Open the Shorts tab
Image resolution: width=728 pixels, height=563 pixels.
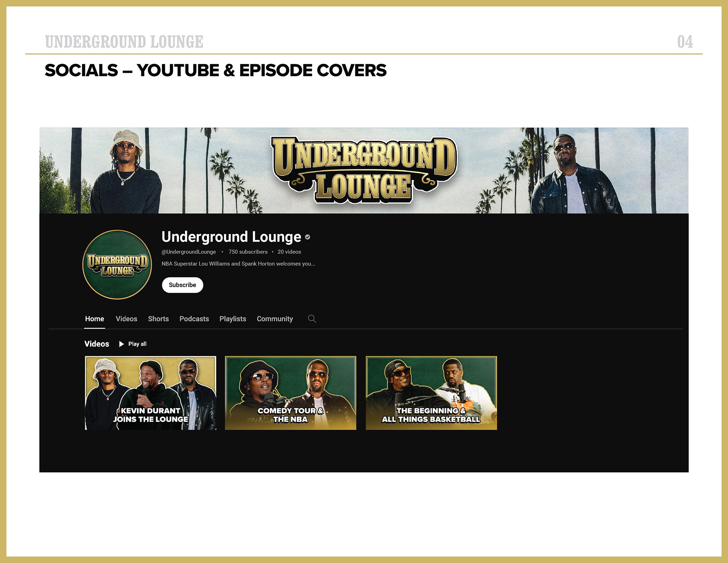pyautogui.click(x=158, y=319)
